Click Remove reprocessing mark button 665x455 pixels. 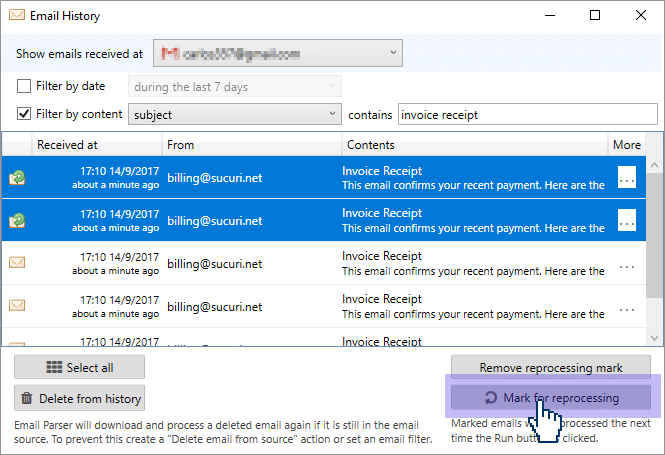[x=550, y=367]
